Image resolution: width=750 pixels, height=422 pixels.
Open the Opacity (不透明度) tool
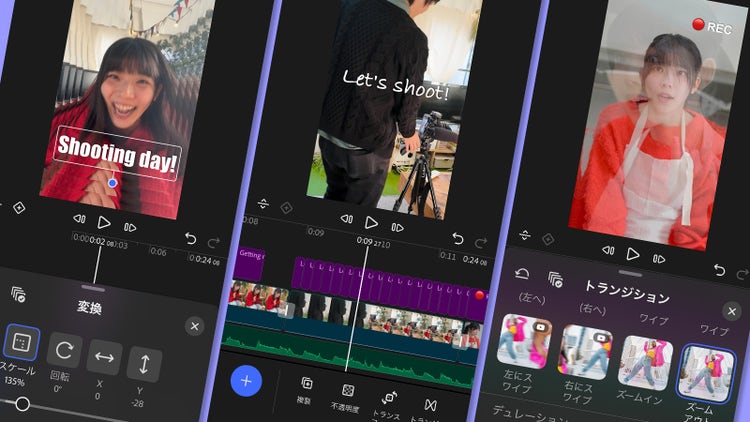pos(346,397)
